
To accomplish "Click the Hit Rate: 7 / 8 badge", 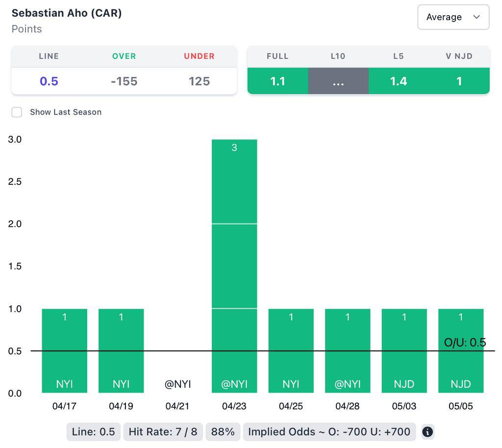I will click(x=163, y=432).
